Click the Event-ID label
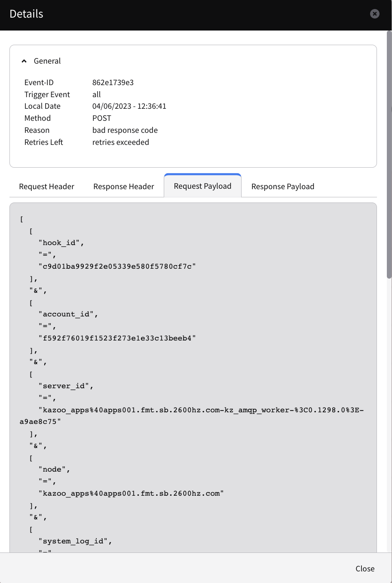 pos(39,83)
